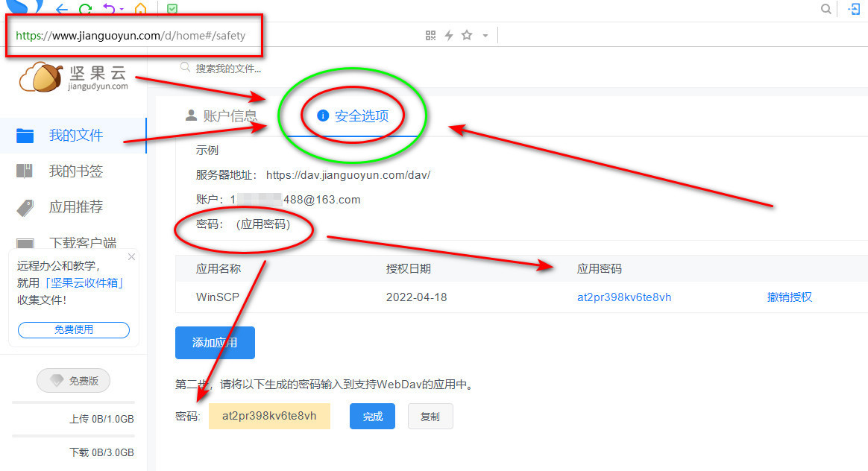Screen dimensions: 868x471
Task: Bookmark page with the star icon
Action: (x=468, y=36)
